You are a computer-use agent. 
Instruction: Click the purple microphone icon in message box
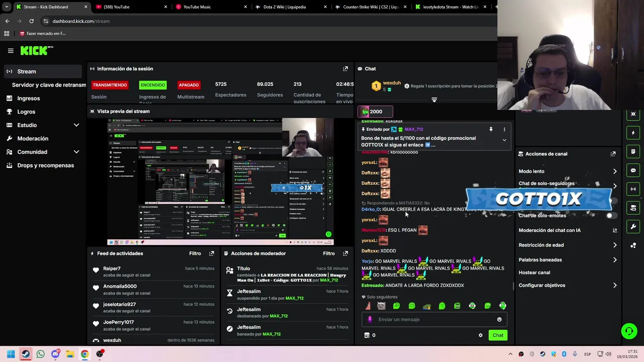[370, 319]
